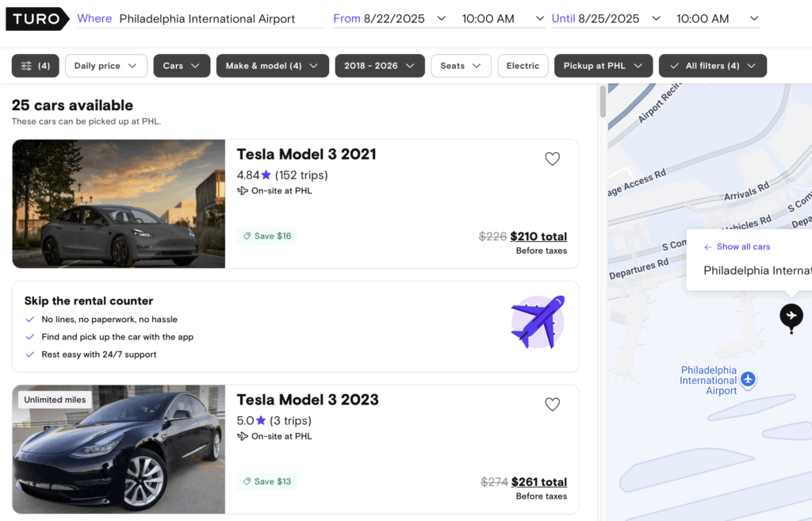Open the 2018 - 2026 years filter
This screenshot has width=812, height=521.
(x=380, y=66)
